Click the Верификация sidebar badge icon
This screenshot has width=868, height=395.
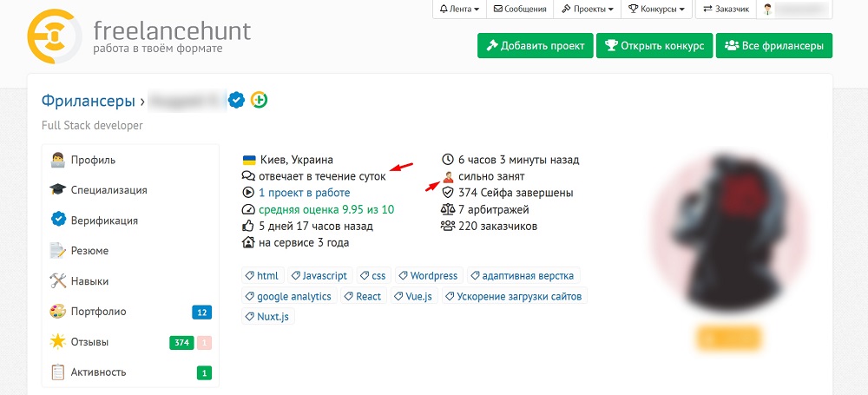pyautogui.click(x=58, y=220)
